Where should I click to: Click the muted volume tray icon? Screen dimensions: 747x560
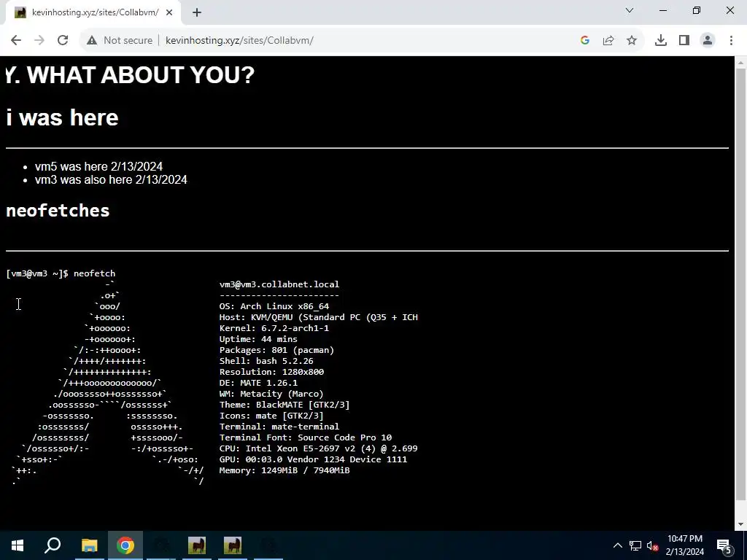point(653,545)
